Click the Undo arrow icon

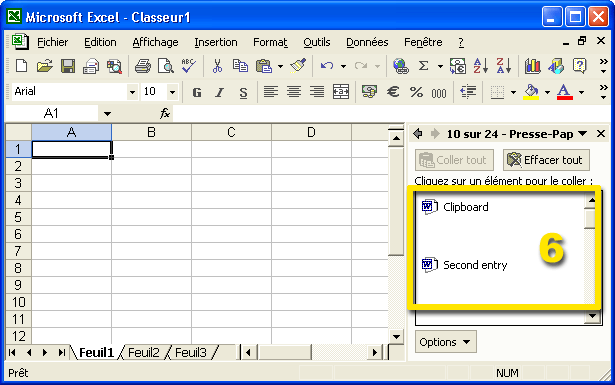click(x=327, y=66)
